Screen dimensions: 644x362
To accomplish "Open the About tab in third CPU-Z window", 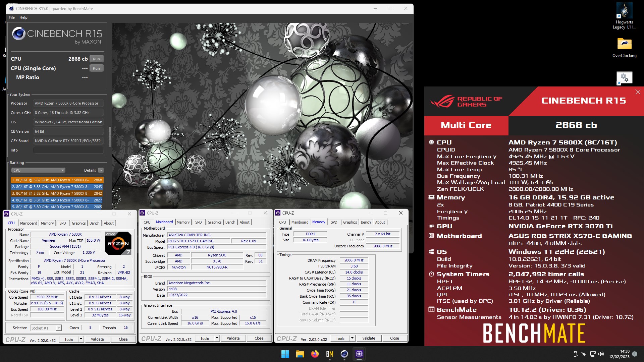I will (x=380, y=222).
